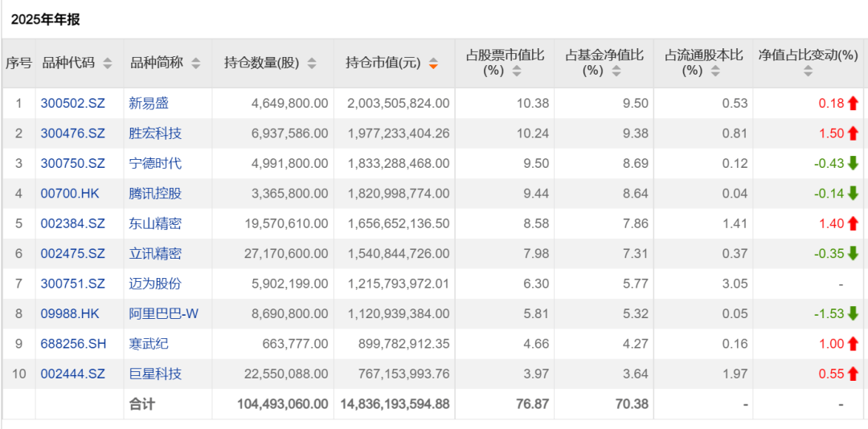Open 688256.SH code link

tap(73, 344)
